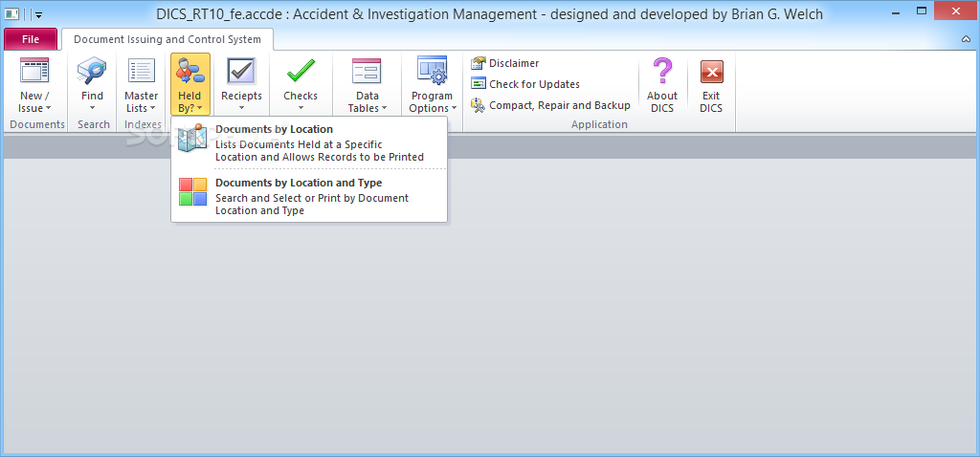The image size is (980, 457).
Task: Collapse the ribbon with the chevron
Action: (967, 38)
